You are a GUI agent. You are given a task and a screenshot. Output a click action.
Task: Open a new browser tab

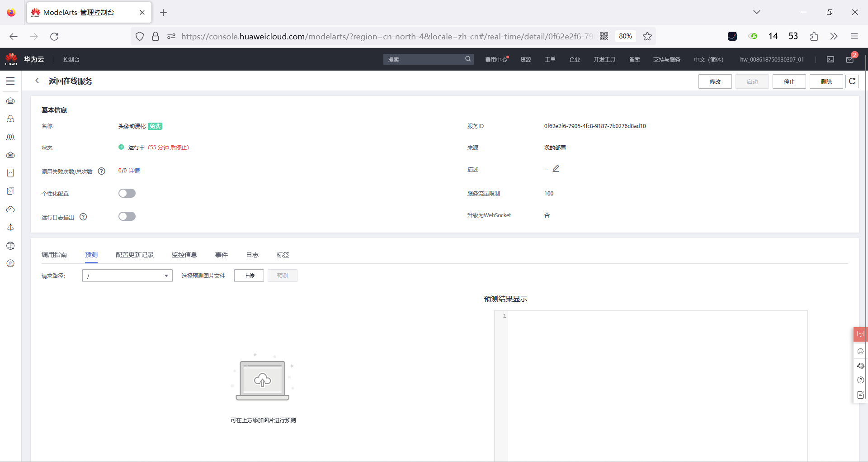click(164, 13)
